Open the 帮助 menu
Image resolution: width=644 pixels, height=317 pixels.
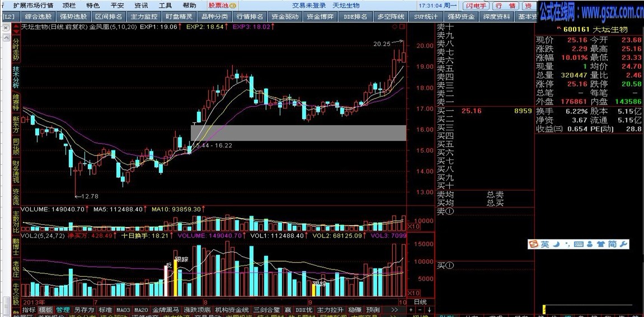[189, 6]
